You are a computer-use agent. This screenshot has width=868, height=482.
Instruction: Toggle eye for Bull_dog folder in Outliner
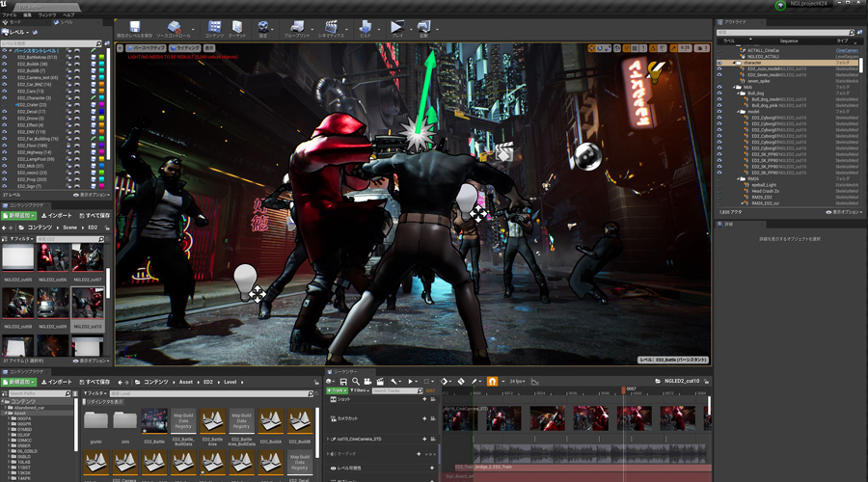coord(719,94)
